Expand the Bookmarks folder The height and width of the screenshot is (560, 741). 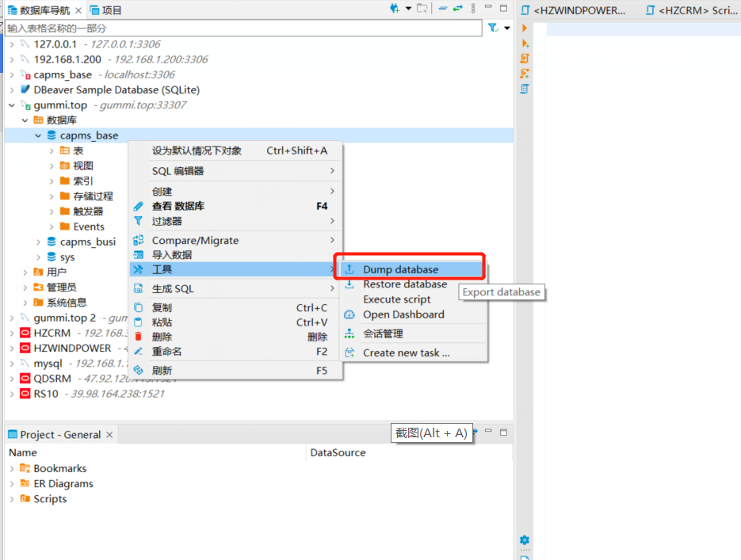point(12,469)
